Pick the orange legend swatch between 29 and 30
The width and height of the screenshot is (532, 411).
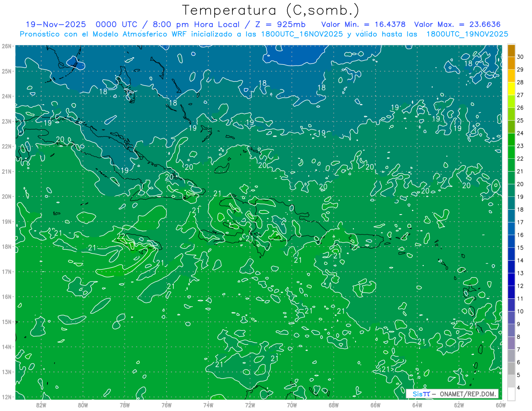click(512, 63)
